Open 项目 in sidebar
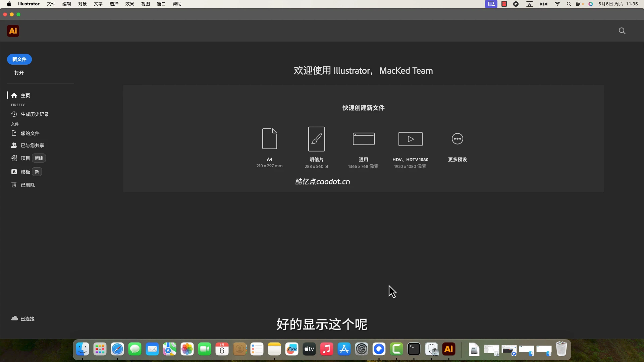Image resolution: width=644 pixels, height=362 pixels. (25, 158)
